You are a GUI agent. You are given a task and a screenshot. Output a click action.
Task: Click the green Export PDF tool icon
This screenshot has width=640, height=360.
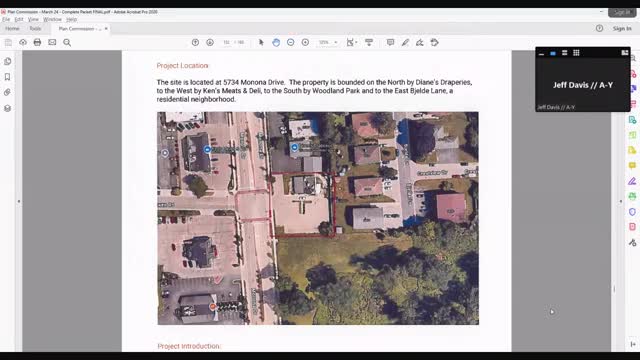click(x=632, y=120)
